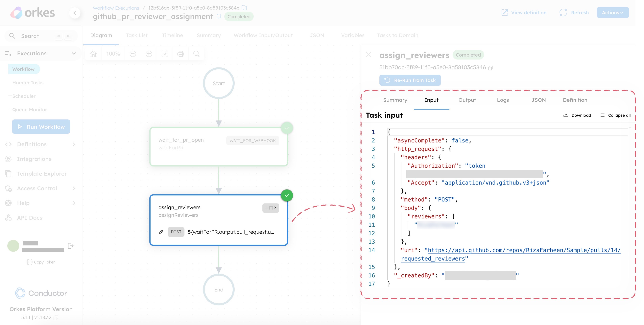This screenshot has height=325, width=644.
Task: Download the task input JSON
Action: coord(577,115)
